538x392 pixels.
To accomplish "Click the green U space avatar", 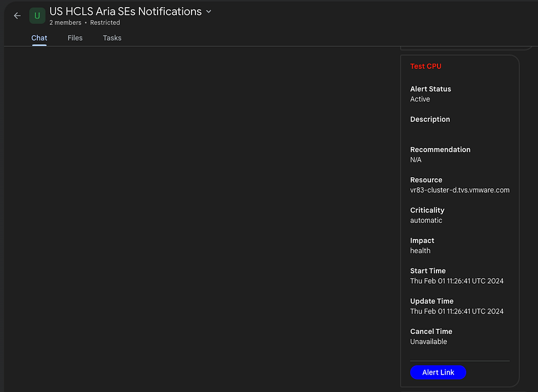I will [x=37, y=16].
